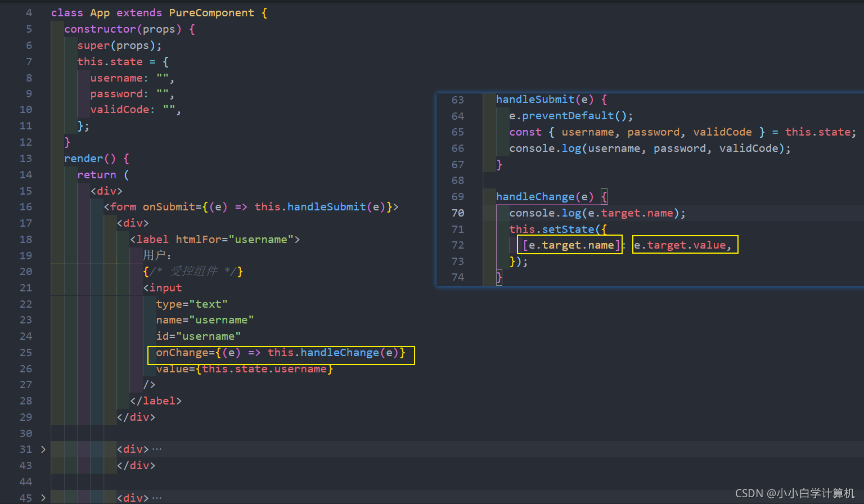Click name="username" attribute
864x504 pixels.
click(x=205, y=320)
